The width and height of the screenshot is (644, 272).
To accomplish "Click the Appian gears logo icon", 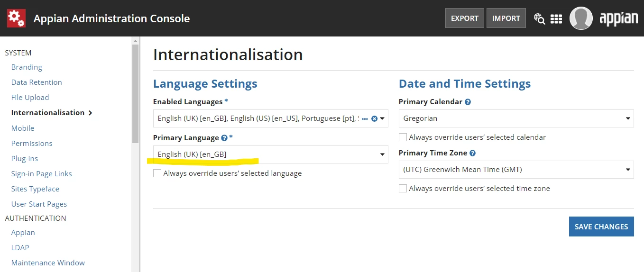I will click(16, 18).
